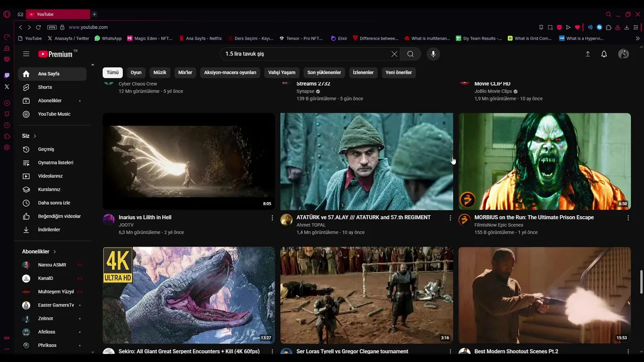Screen dimensions: 644x362
Task: Open the Inarius vs Lilith in Hell title
Action: 145,217
